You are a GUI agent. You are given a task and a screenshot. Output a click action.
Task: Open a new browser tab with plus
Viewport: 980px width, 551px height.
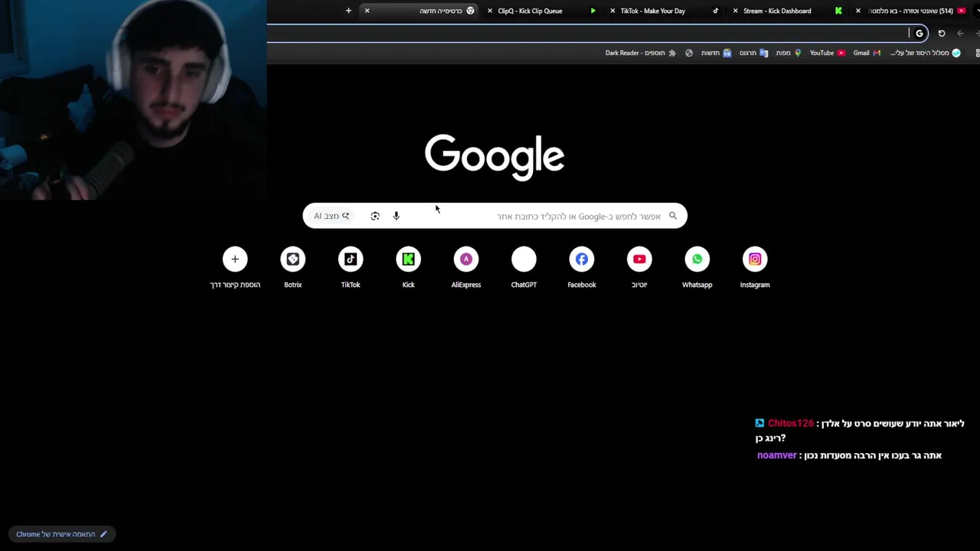coord(348,11)
